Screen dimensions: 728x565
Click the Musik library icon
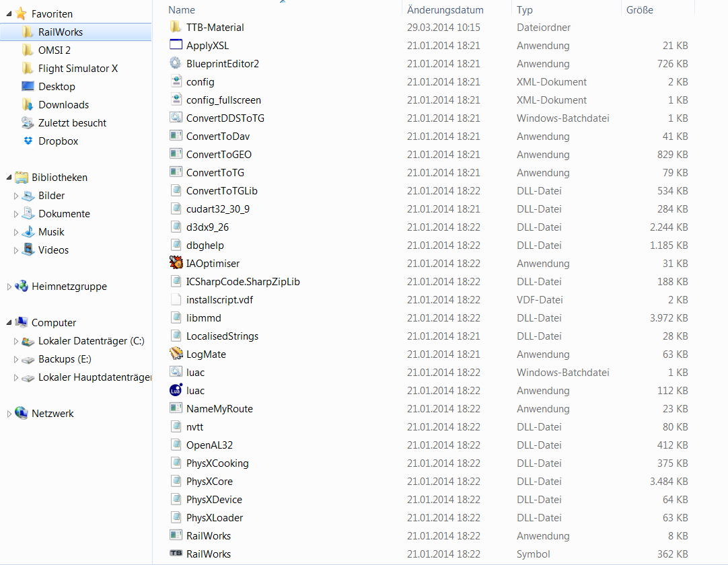[x=28, y=231]
